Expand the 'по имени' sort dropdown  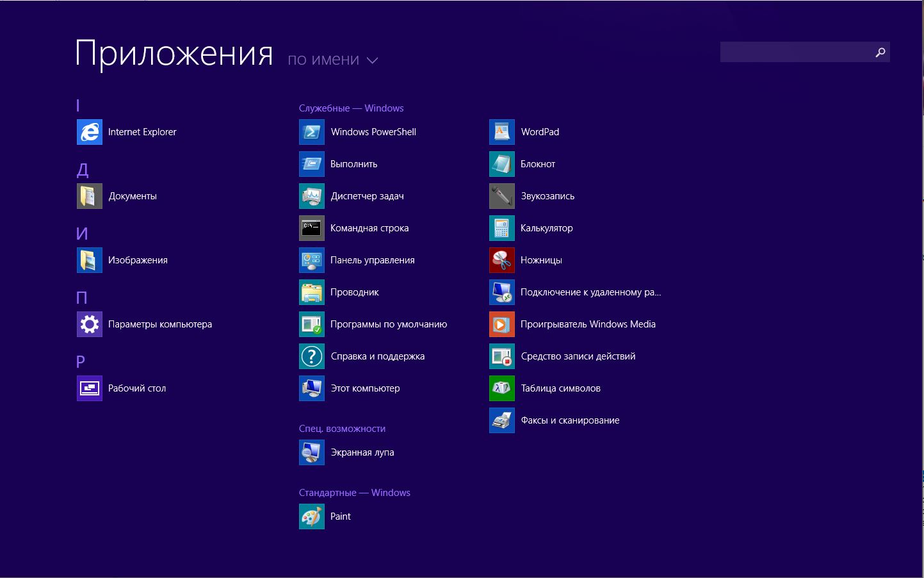point(323,60)
